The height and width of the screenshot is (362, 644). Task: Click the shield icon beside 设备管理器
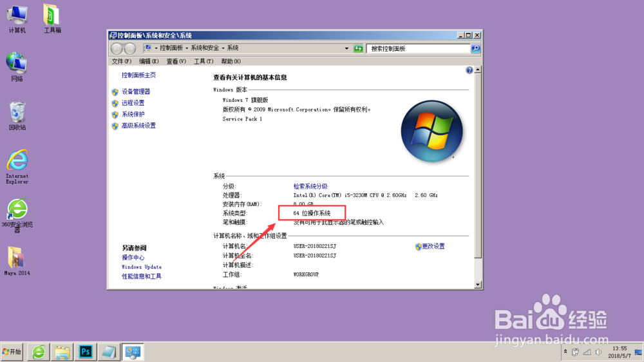point(115,92)
